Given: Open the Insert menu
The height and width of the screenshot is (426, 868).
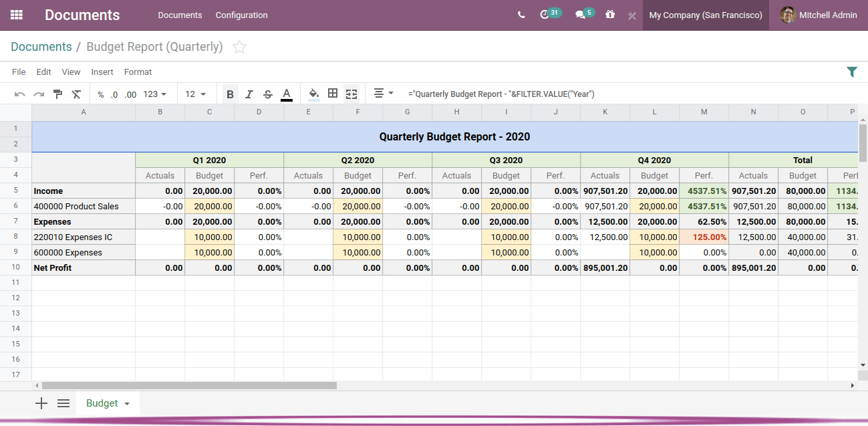Looking at the screenshot, I should (x=102, y=72).
